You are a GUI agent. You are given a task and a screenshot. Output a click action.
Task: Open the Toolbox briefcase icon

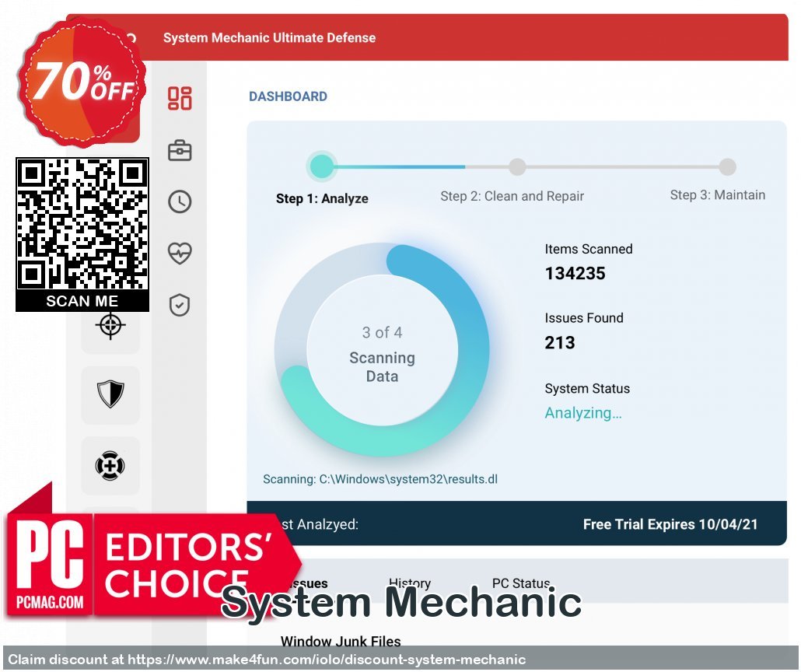[180, 151]
